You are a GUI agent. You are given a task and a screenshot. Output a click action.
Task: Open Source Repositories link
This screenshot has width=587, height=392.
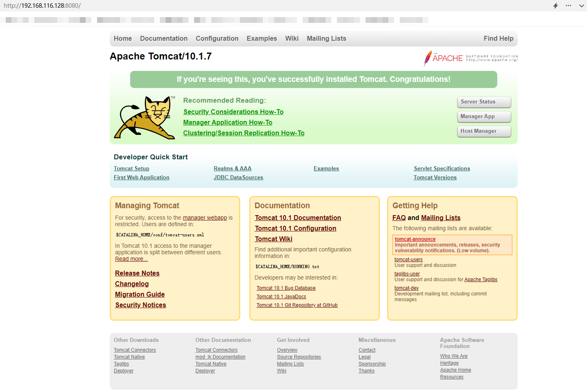[x=299, y=357]
